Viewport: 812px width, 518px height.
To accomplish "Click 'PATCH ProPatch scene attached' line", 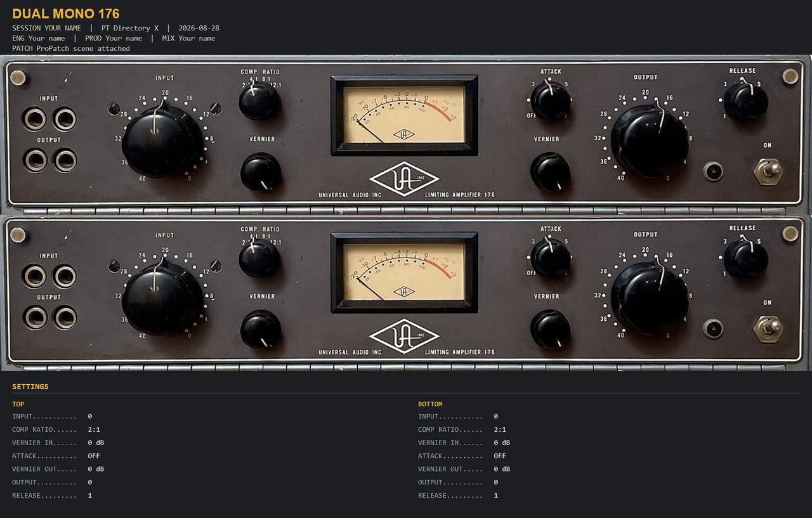I will [x=71, y=48].
